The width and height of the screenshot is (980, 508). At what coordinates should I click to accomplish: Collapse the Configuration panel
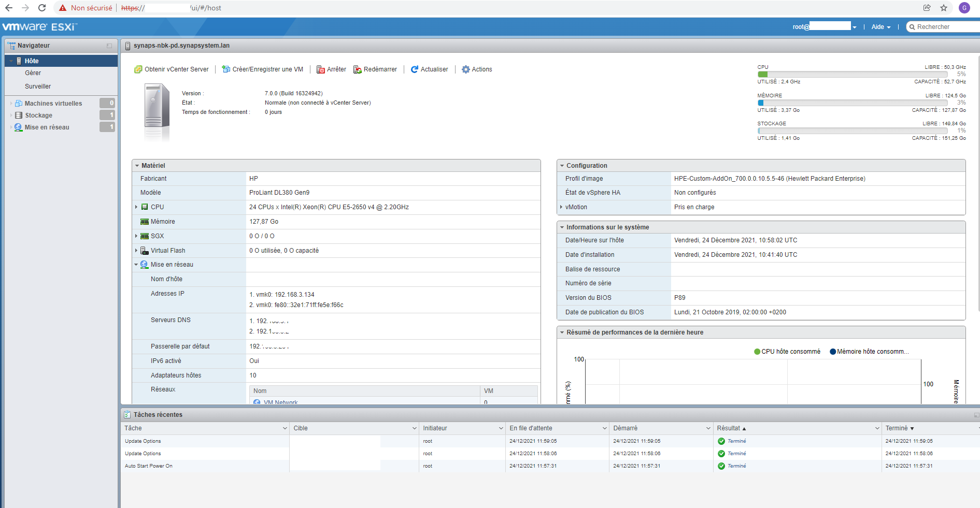tap(562, 166)
